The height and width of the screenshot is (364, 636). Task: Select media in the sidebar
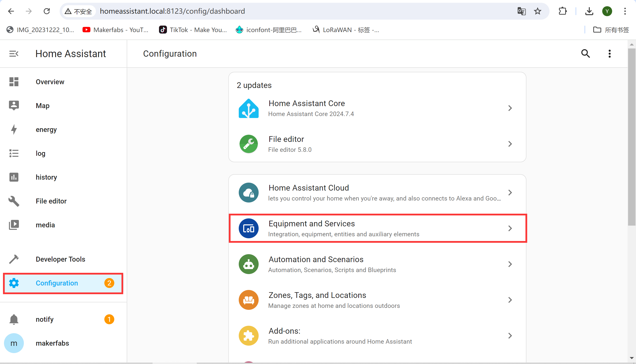click(63, 225)
